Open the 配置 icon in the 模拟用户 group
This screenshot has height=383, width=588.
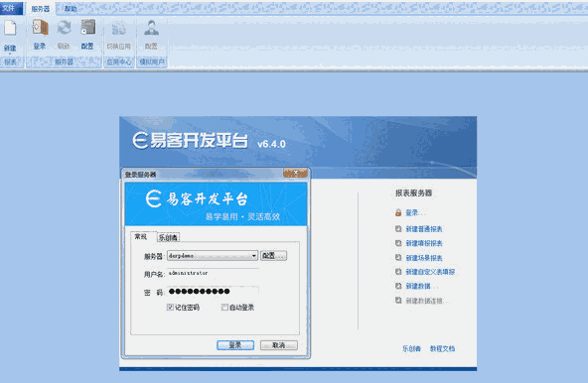[x=151, y=28]
